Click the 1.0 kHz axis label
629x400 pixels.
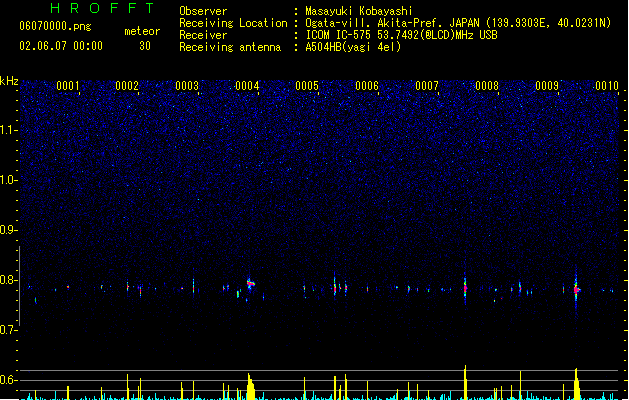[9, 180]
